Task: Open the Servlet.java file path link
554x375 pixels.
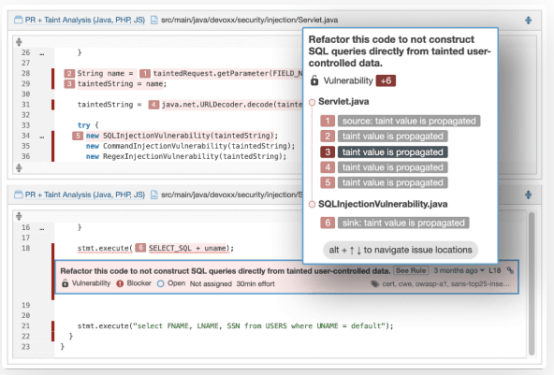Action: click(249, 20)
